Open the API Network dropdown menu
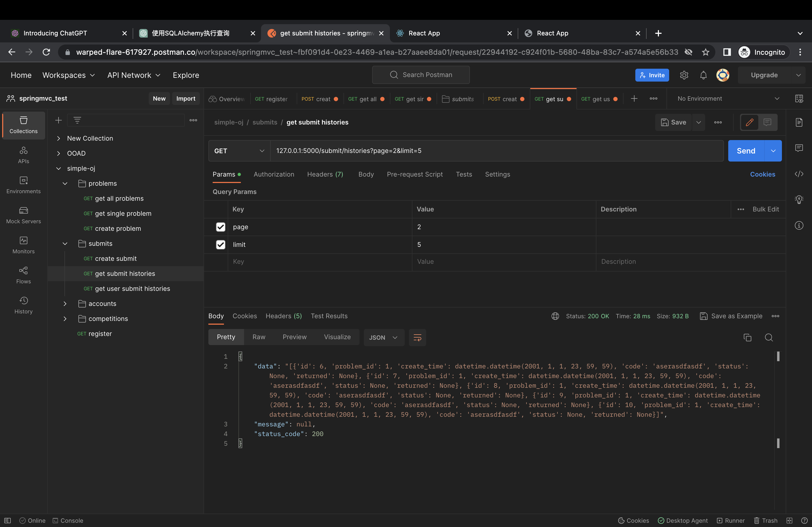Viewport: 812px width, 527px height. 133,75
